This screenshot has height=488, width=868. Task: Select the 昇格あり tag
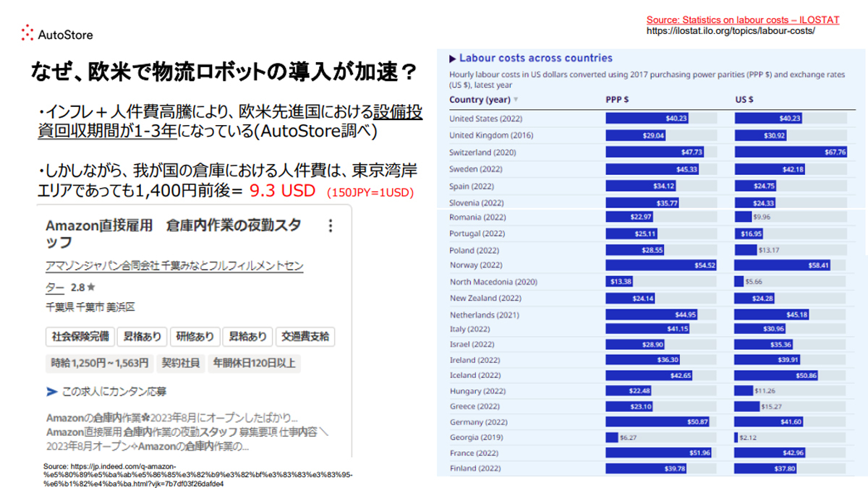[142, 336]
